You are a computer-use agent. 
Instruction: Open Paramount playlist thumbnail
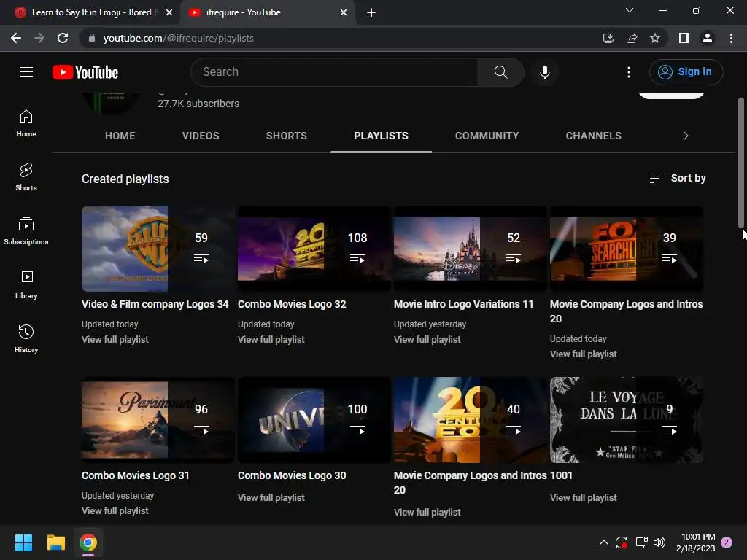point(158,420)
